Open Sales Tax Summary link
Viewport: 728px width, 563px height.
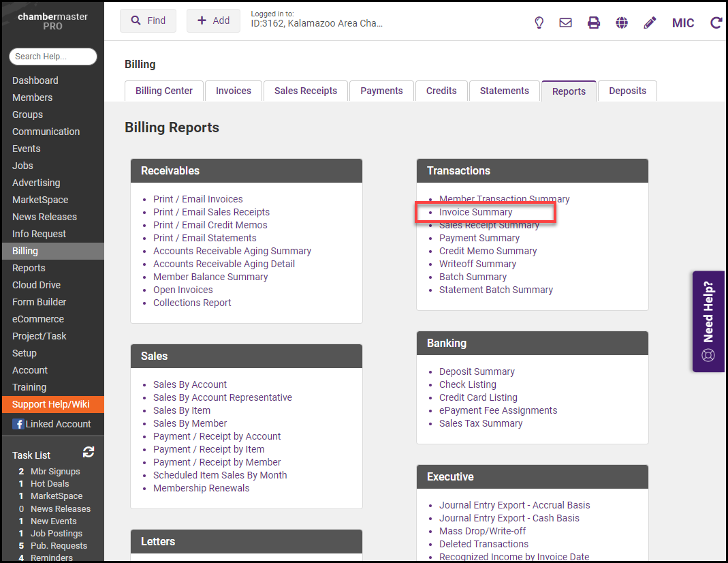tap(481, 423)
